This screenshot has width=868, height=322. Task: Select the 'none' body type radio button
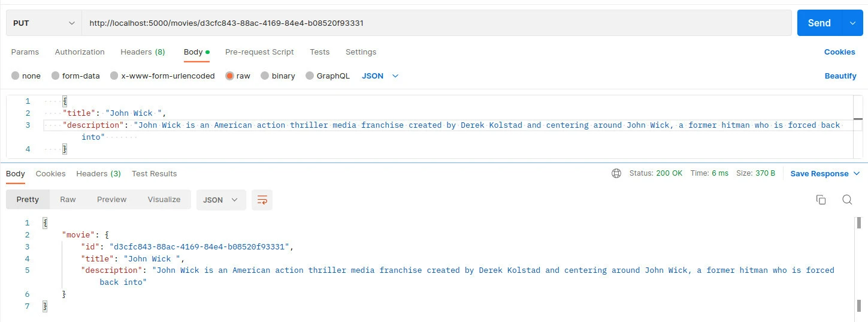[16, 76]
